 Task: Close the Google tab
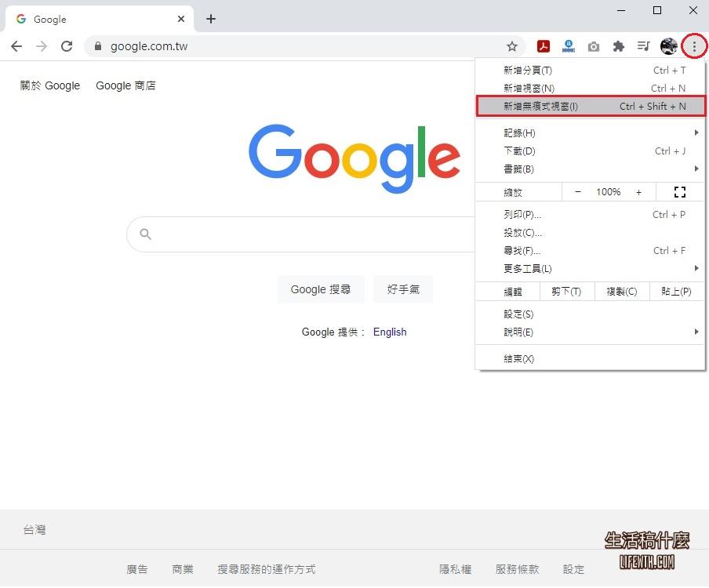181,19
